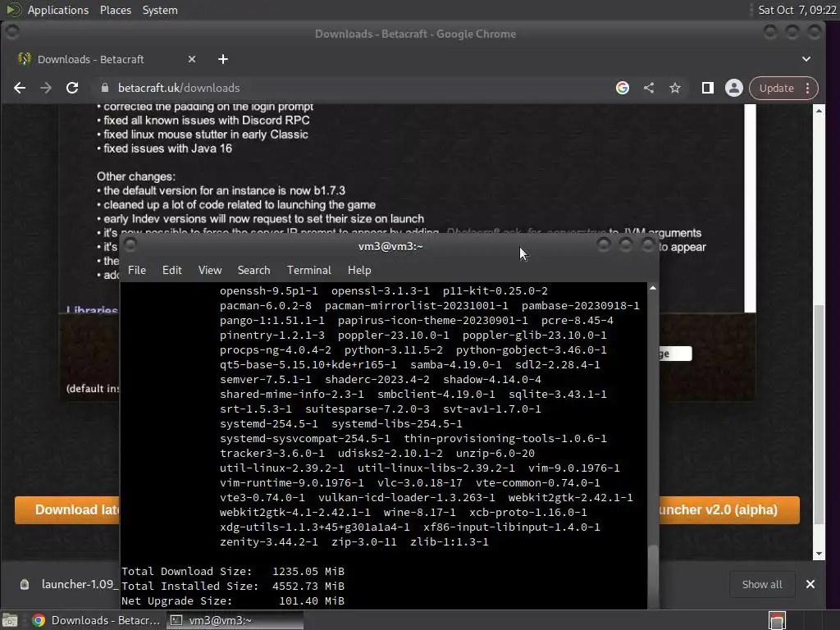Go back in Chrome with the back arrow

20,88
